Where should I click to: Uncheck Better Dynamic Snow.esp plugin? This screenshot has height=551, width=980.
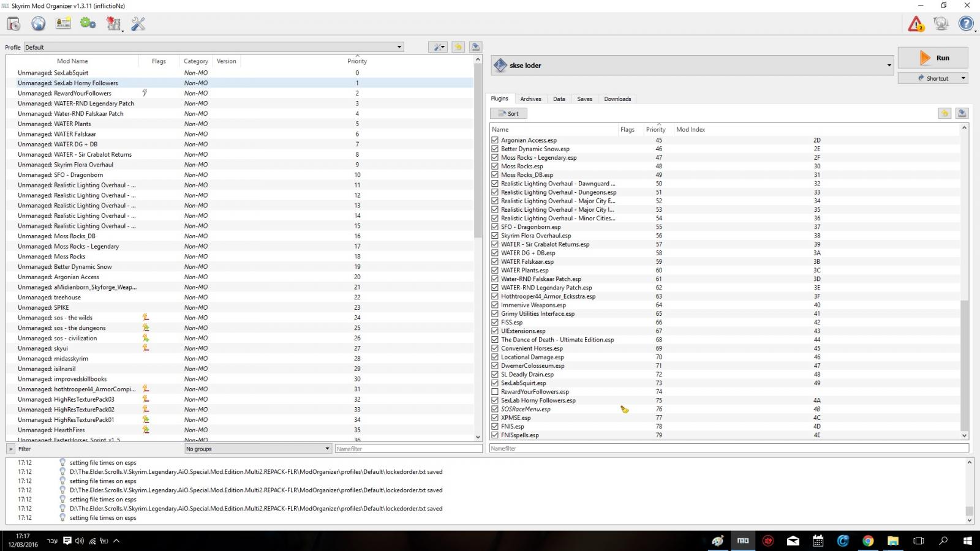pos(495,149)
